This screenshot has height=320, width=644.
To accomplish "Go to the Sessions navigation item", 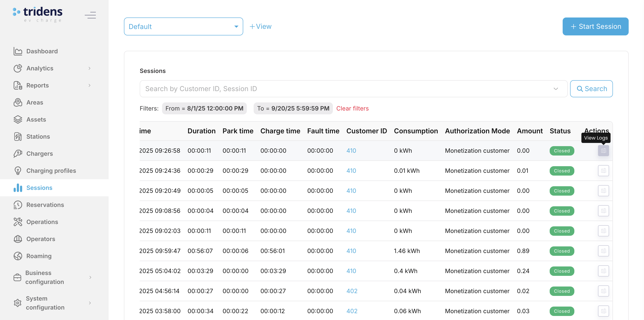I will point(39,188).
